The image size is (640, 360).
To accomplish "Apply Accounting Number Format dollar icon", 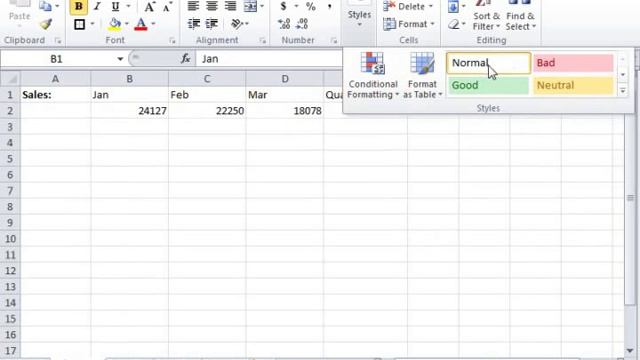I will [x=283, y=6].
